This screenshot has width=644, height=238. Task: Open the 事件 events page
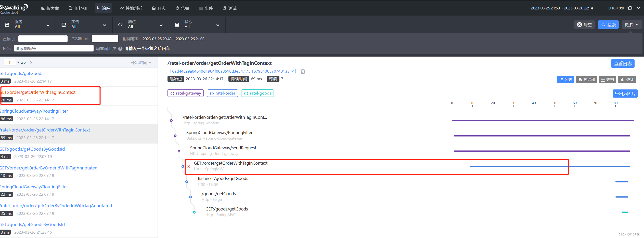206,8
